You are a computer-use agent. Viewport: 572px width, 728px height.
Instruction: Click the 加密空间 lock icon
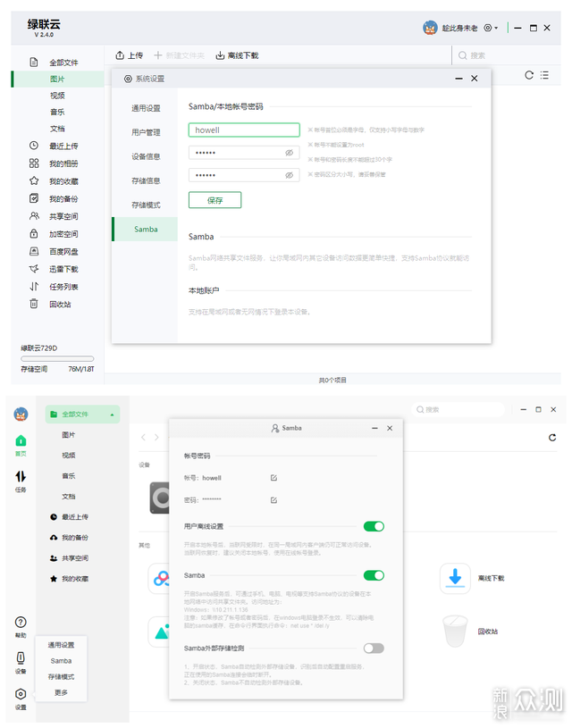34,233
